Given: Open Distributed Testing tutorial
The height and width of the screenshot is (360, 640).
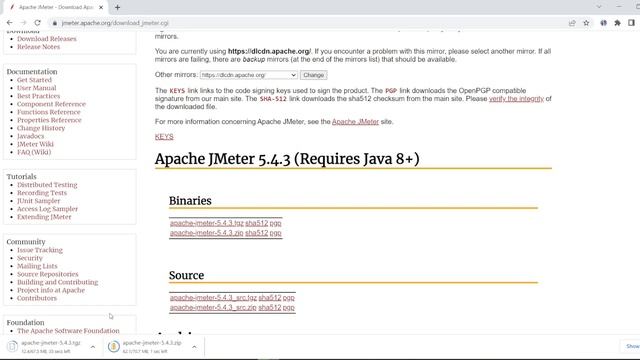Looking at the screenshot, I should pos(47,185).
